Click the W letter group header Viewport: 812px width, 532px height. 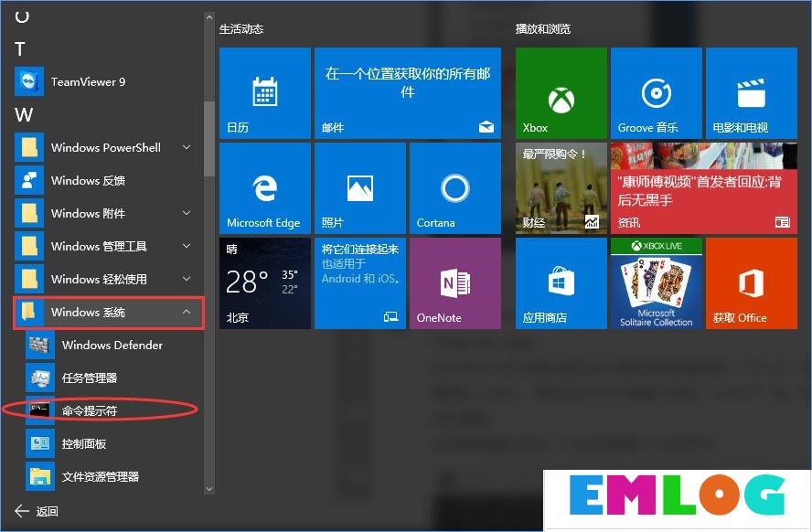click(24, 115)
